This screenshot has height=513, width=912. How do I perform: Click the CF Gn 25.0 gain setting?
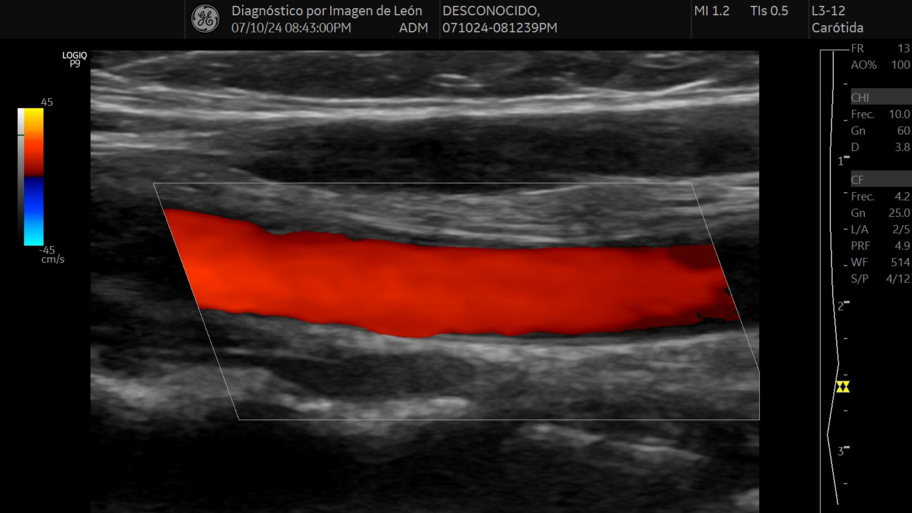[880, 213]
